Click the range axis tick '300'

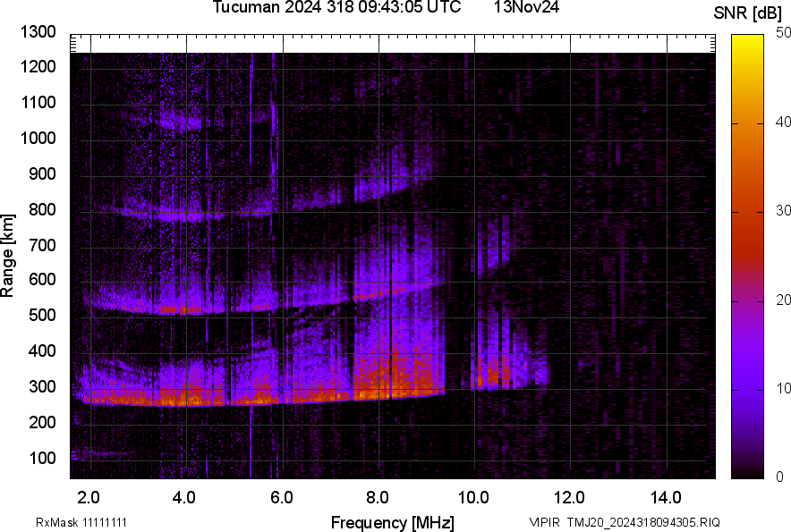click(42, 387)
